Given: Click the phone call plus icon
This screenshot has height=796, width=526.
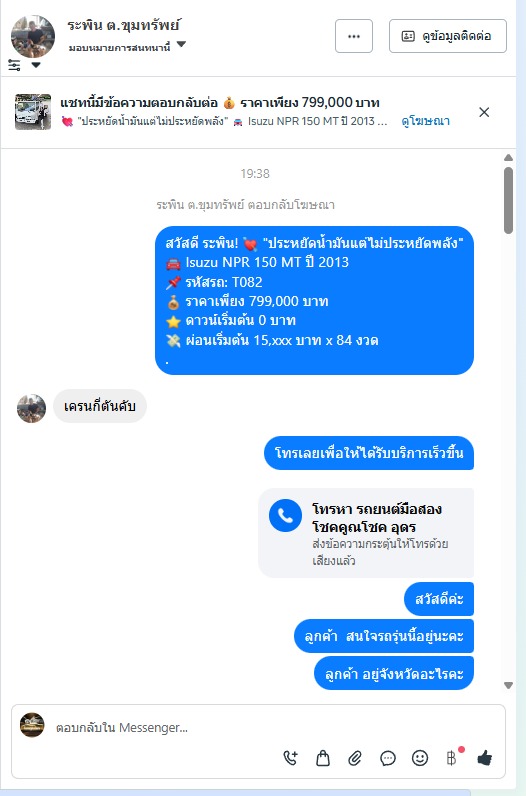Looking at the screenshot, I should (290, 758).
